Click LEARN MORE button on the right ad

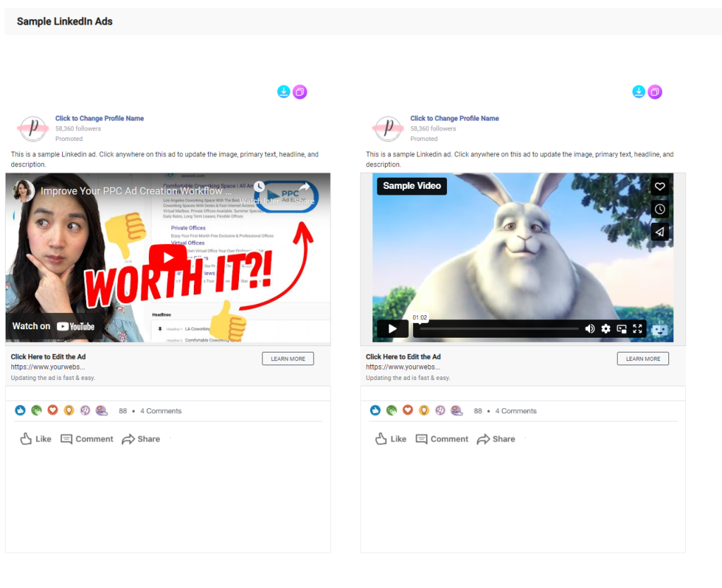pyautogui.click(x=643, y=359)
